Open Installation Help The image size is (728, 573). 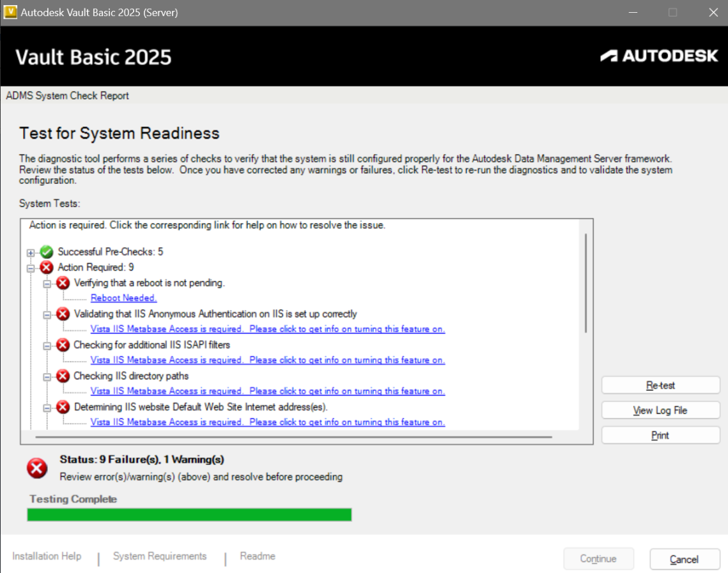click(46, 556)
